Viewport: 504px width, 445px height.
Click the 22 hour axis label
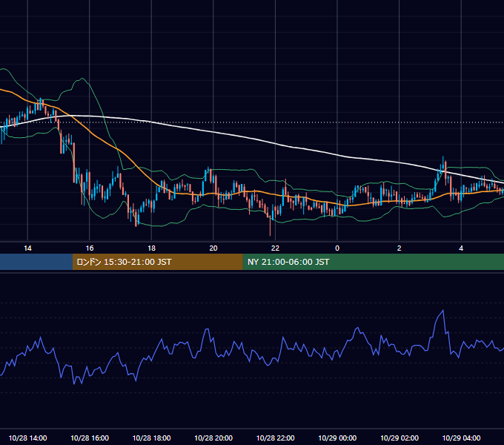(275, 248)
